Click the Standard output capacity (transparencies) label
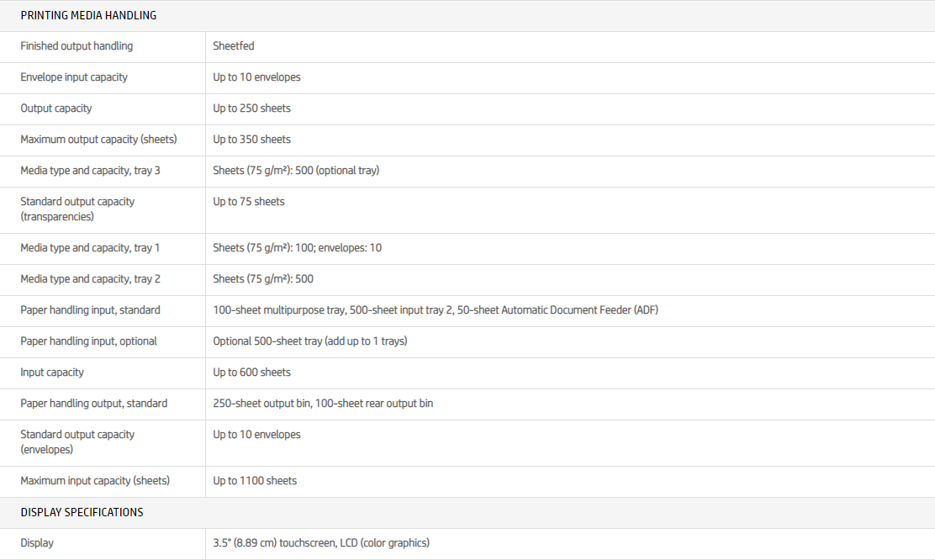Viewport: 935px width, 560px height. (x=77, y=209)
